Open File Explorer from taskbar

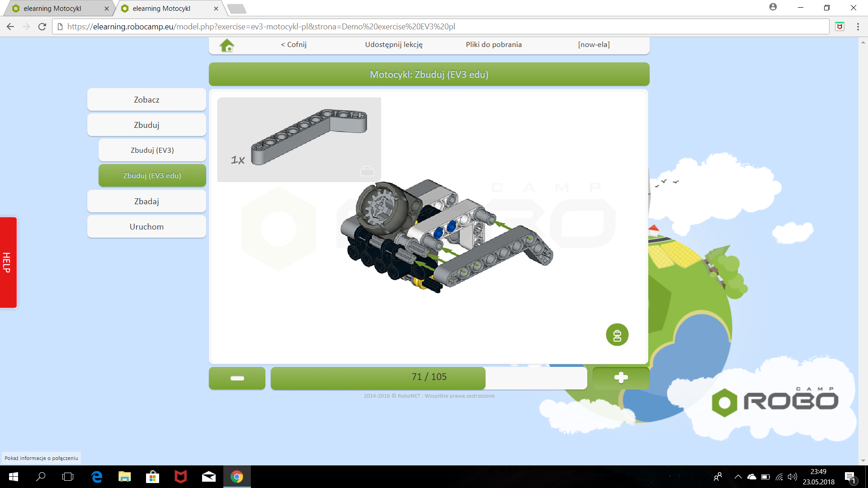coord(124,477)
